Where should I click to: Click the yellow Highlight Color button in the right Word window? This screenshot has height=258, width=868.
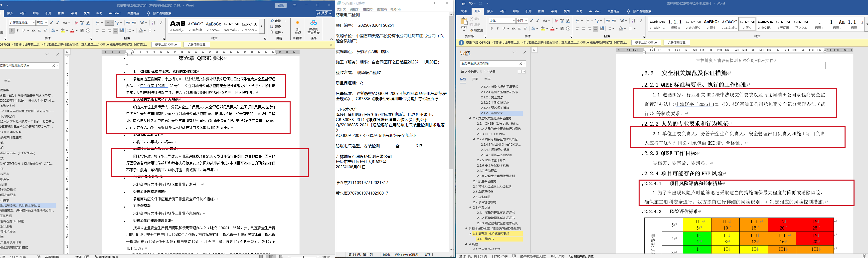(542, 29)
